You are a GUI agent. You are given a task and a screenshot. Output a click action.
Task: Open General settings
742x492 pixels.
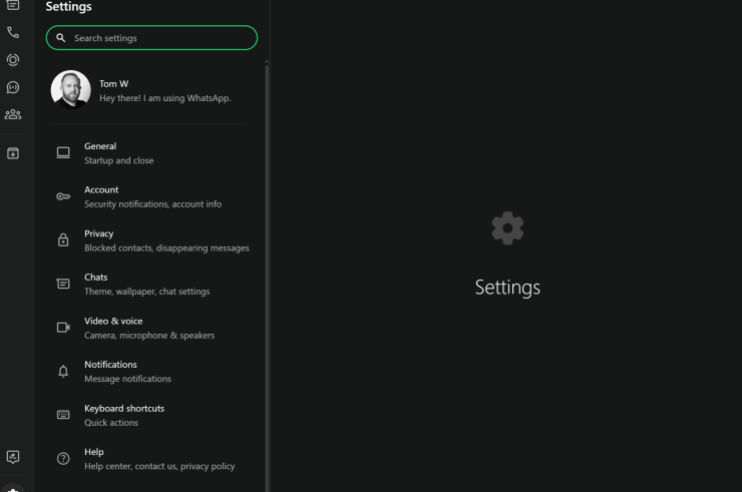[x=151, y=153]
